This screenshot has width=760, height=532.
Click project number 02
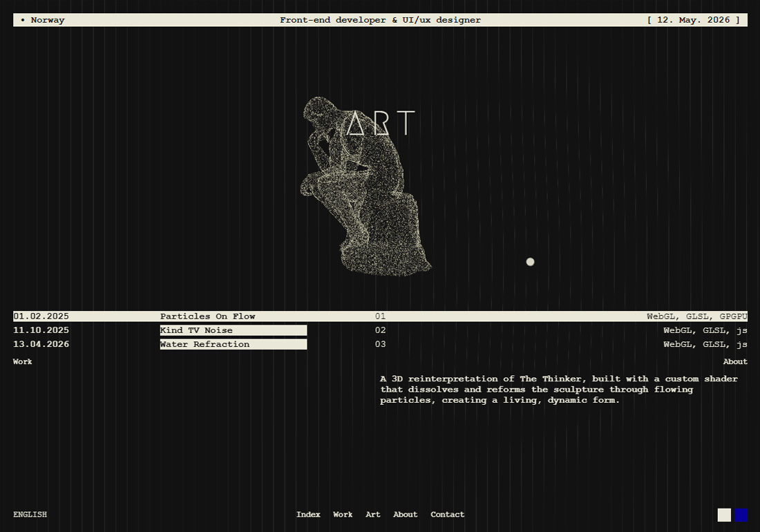click(381, 330)
